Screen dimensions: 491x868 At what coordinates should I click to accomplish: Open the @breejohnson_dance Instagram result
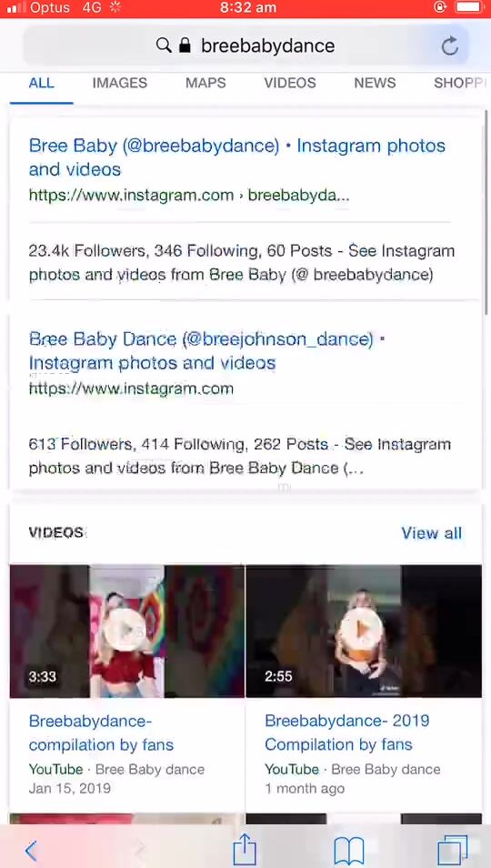206,350
